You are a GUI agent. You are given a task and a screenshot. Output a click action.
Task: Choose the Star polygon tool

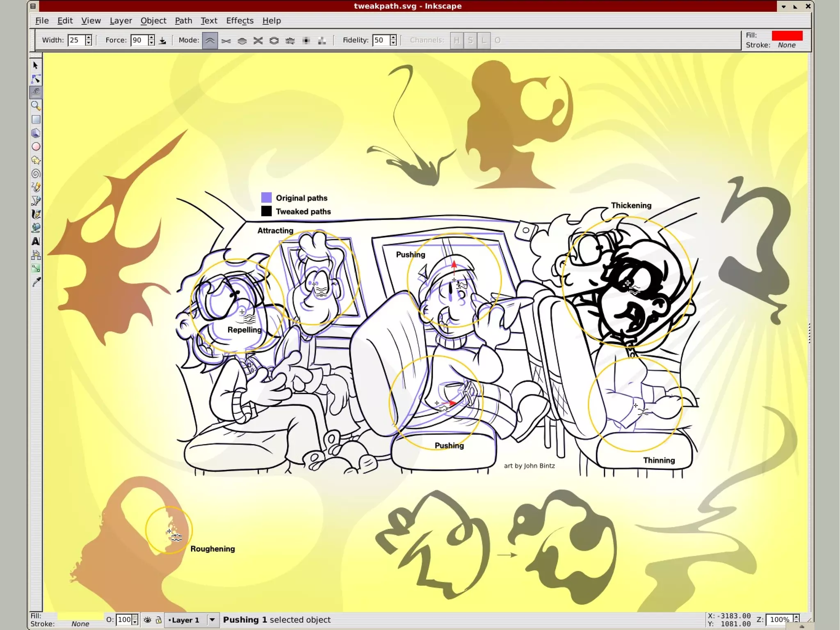[36, 160]
